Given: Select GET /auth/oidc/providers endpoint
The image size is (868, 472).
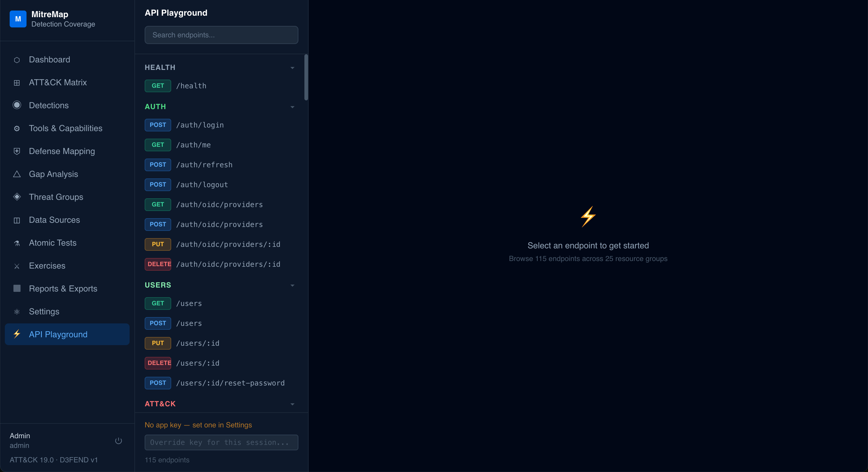Looking at the screenshot, I should click(x=222, y=204).
